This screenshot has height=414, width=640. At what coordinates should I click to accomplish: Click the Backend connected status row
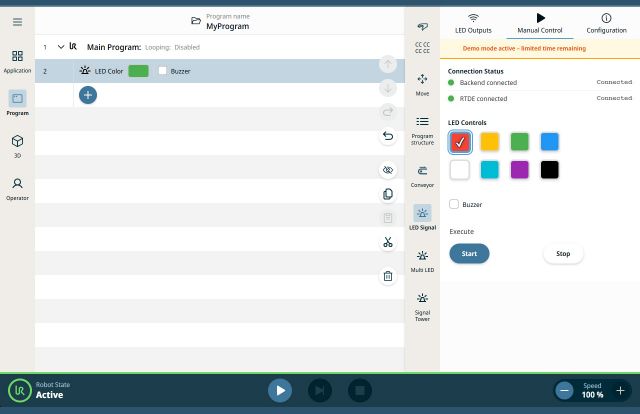point(540,82)
